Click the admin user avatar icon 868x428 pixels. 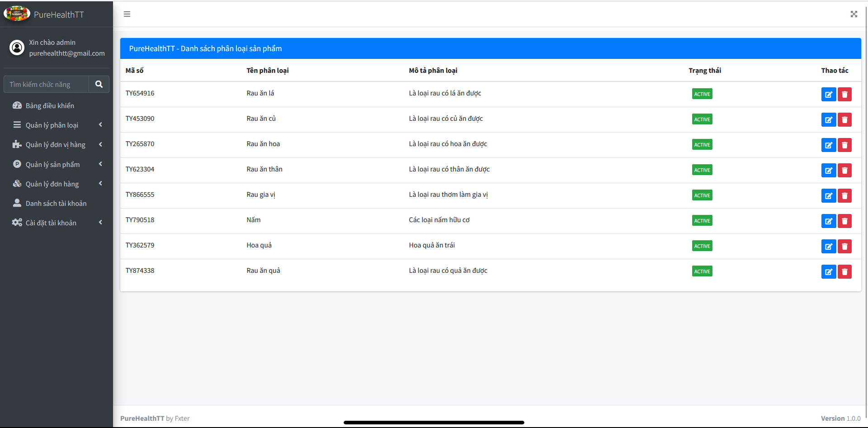click(17, 48)
